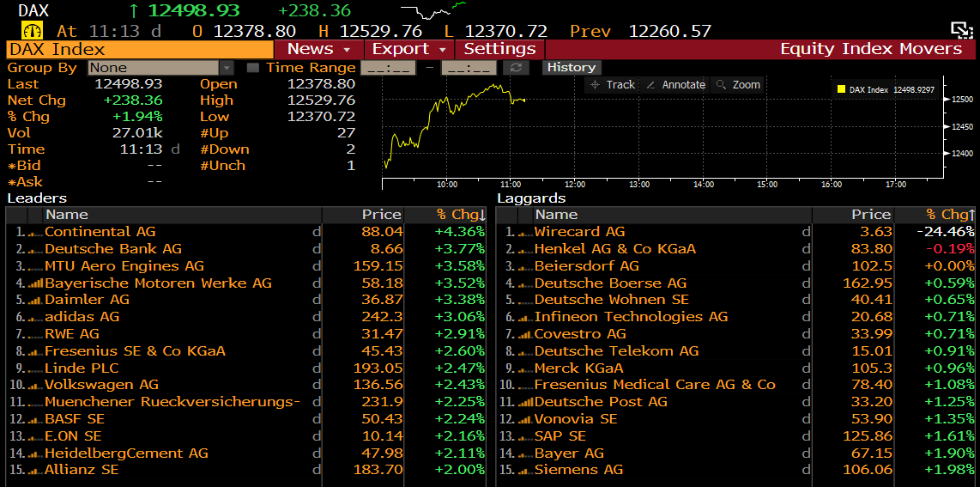Click the clock icon beside the time
Screen dimensions: 980x487
pos(39,31)
